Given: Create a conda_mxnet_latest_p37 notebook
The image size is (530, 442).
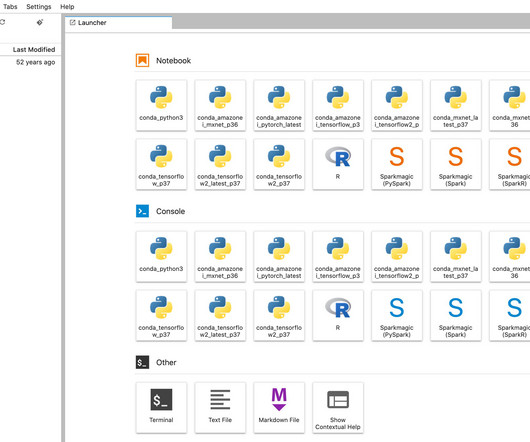Looking at the screenshot, I should pos(456,105).
